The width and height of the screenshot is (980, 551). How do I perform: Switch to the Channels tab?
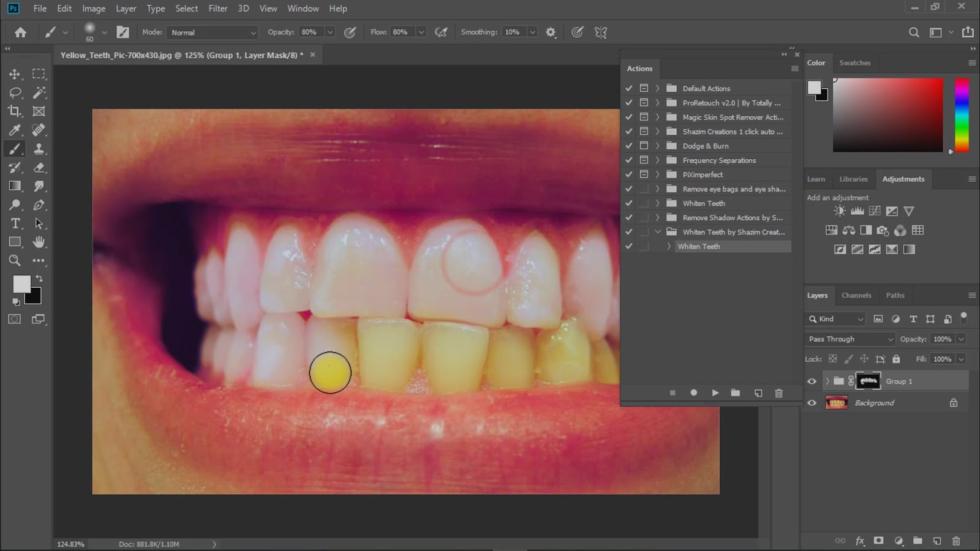click(856, 295)
